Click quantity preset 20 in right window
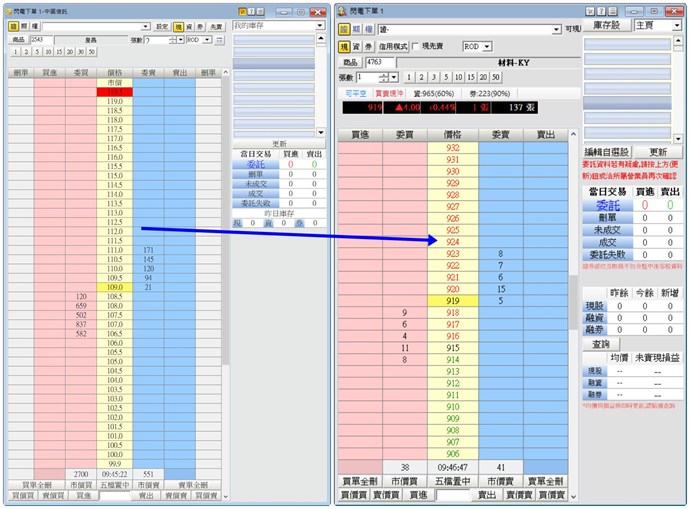 tap(483, 77)
